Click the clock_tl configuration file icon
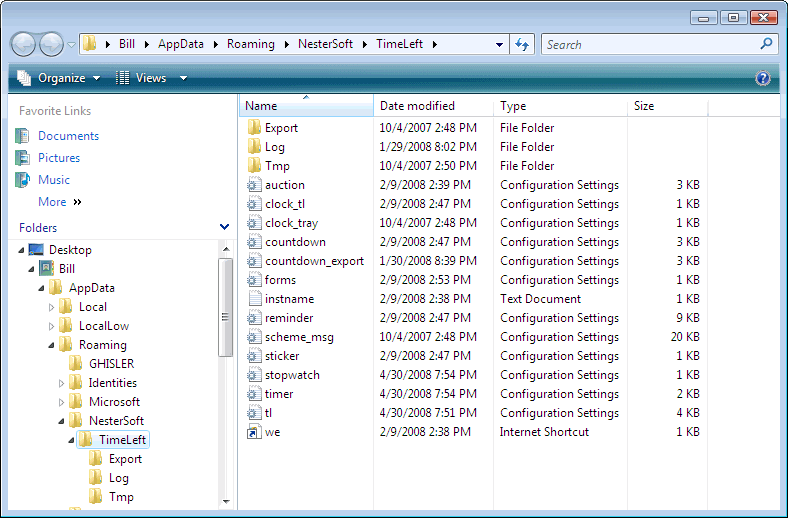Viewport: 788px width, 518px height. pos(254,204)
